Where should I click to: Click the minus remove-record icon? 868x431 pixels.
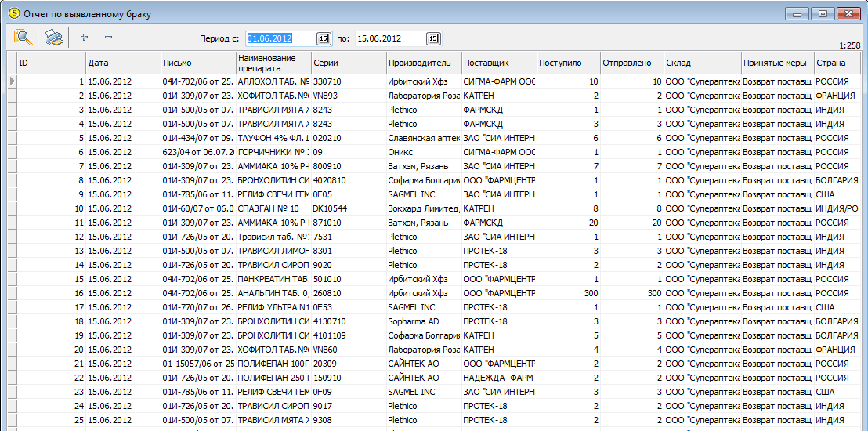(x=108, y=38)
